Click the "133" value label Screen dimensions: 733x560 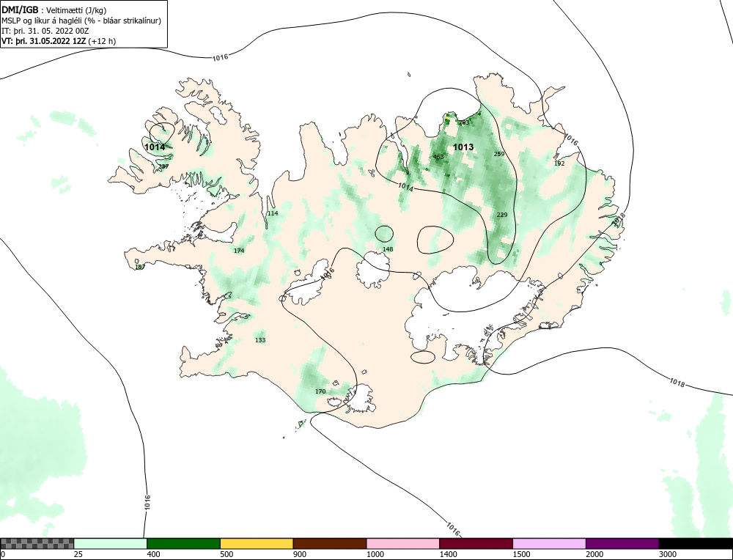click(x=260, y=340)
